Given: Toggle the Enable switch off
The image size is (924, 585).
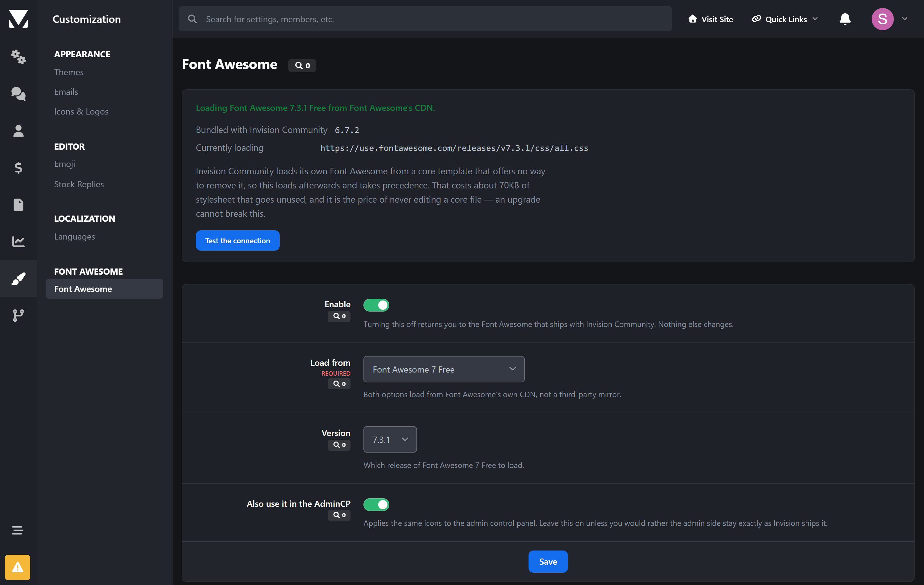Looking at the screenshot, I should [376, 305].
